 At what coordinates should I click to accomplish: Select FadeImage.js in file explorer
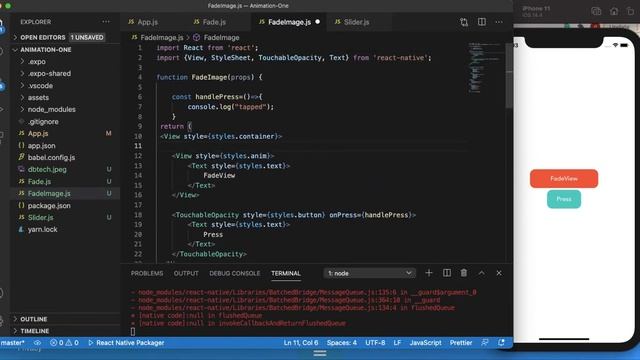[x=49, y=193]
